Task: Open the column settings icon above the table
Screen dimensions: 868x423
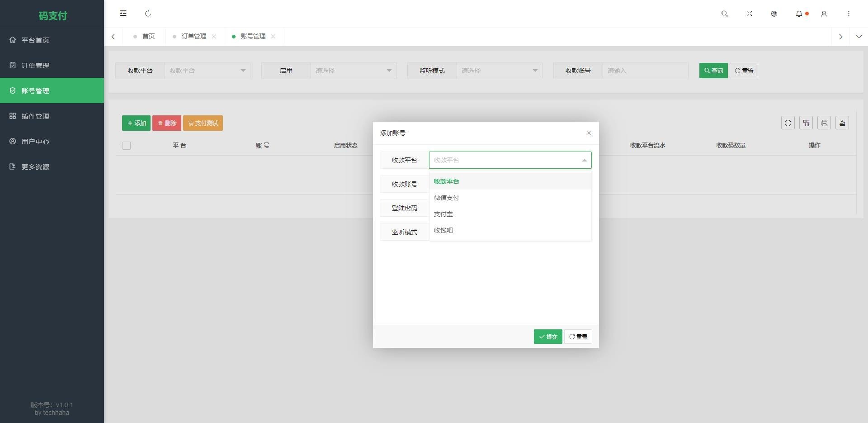Action: point(806,123)
